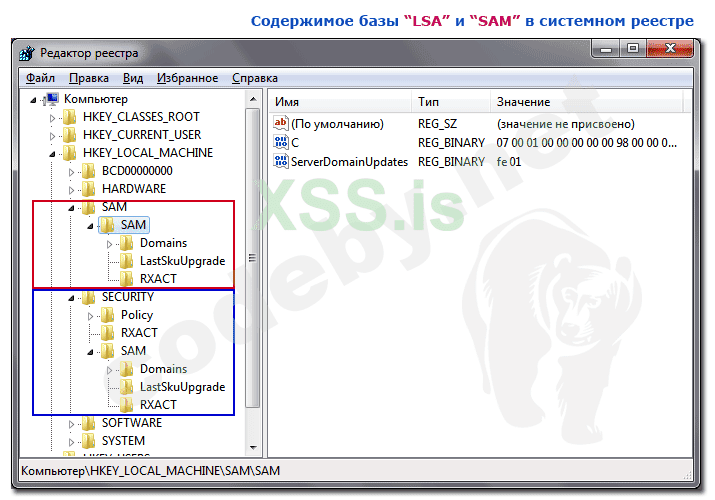The height and width of the screenshot is (500, 715).
Task: Click the SECURITY folder icon
Action: (89, 297)
